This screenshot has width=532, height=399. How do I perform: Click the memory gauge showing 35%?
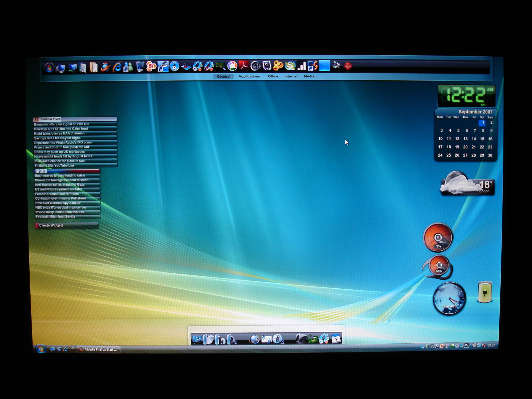438,267
